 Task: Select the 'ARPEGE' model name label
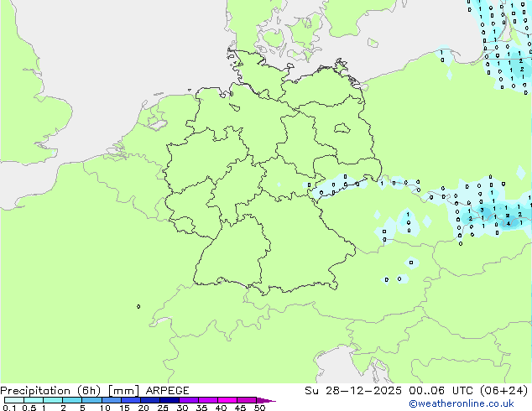click(x=167, y=391)
